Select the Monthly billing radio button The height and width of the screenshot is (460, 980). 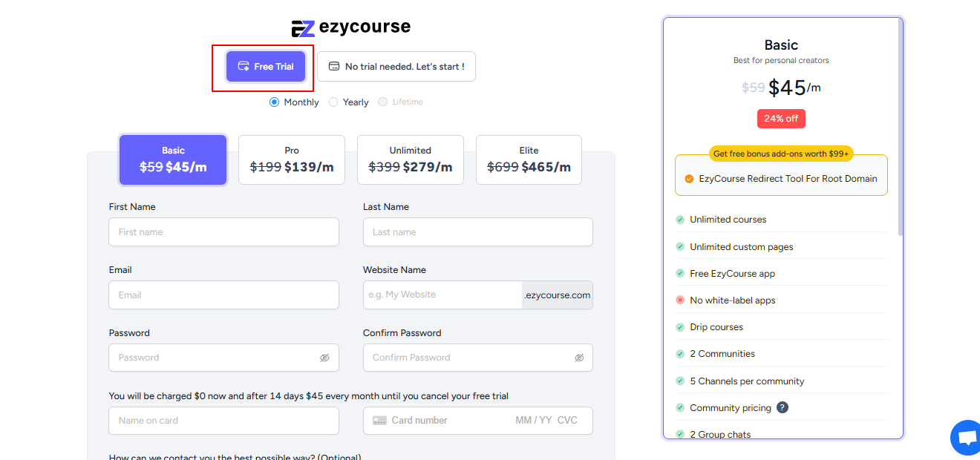(274, 102)
